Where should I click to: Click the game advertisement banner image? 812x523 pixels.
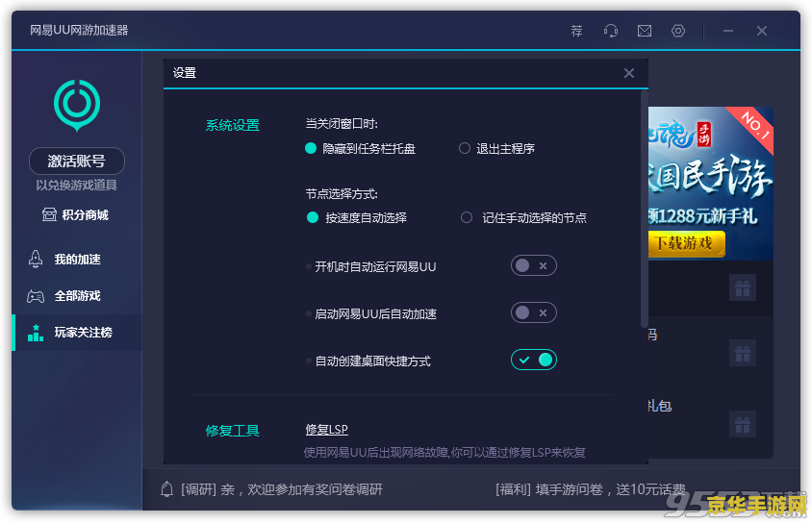pyautogui.click(x=710, y=184)
